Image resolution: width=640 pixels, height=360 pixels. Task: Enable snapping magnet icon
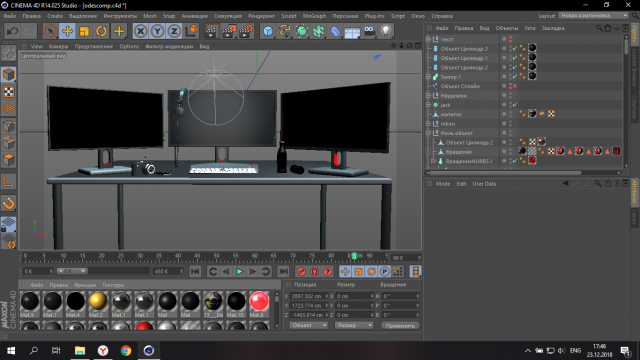[9, 203]
